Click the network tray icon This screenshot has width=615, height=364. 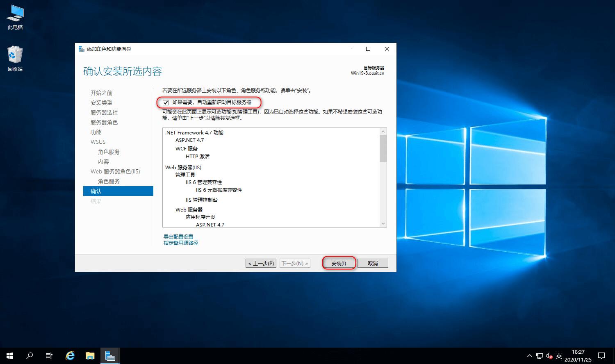[x=540, y=356]
